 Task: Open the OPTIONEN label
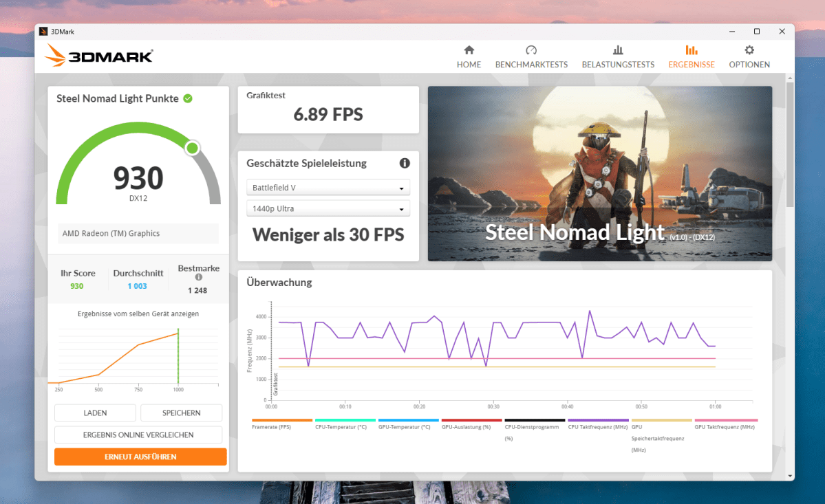[749, 65]
